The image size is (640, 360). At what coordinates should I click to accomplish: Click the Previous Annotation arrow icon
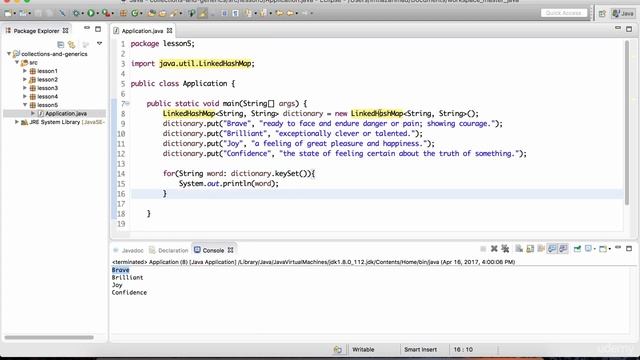click(263, 13)
